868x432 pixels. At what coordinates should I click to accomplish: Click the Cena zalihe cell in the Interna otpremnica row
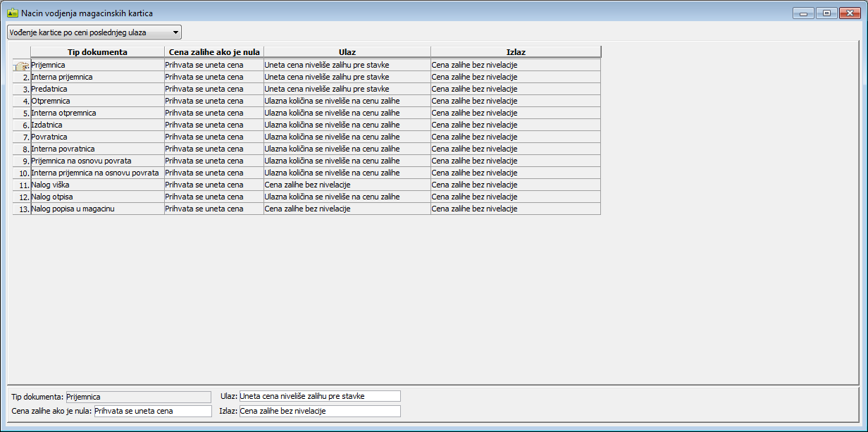214,113
